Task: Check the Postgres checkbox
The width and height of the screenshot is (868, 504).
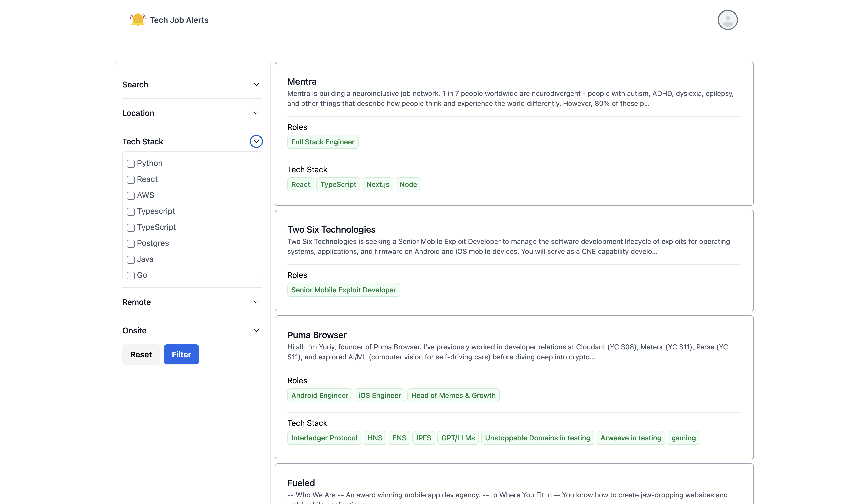Action: point(131,244)
